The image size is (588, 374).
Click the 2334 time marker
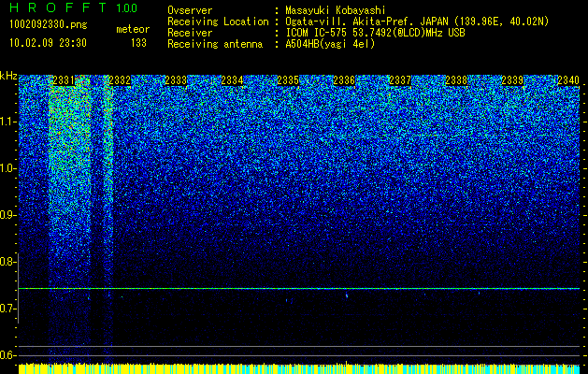click(232, 80)
